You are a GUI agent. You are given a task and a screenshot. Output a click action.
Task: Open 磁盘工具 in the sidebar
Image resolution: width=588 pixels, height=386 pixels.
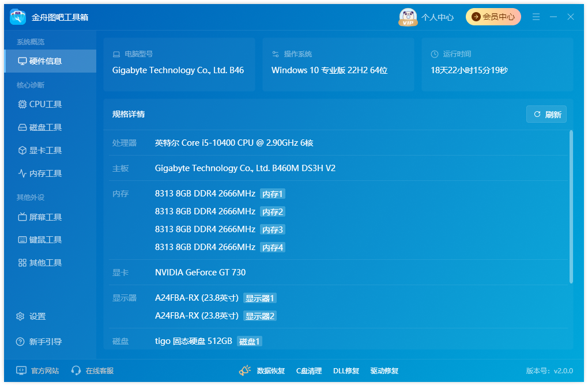pos(50,127)
